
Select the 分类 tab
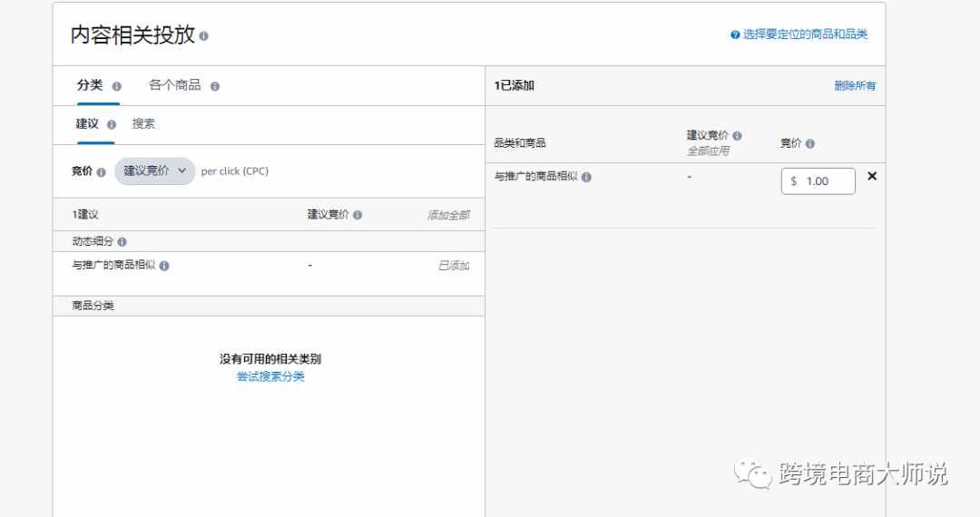[x=90, y=85]
